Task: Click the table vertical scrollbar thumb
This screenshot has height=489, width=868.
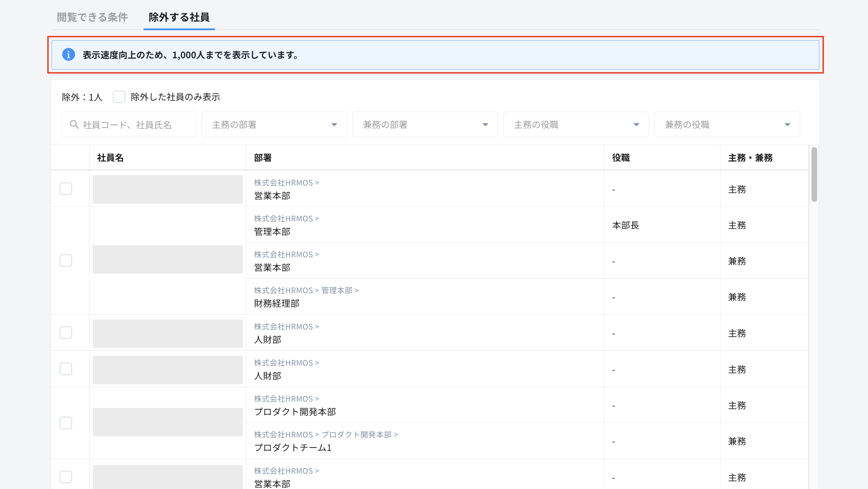Action: tap(814, 175)
